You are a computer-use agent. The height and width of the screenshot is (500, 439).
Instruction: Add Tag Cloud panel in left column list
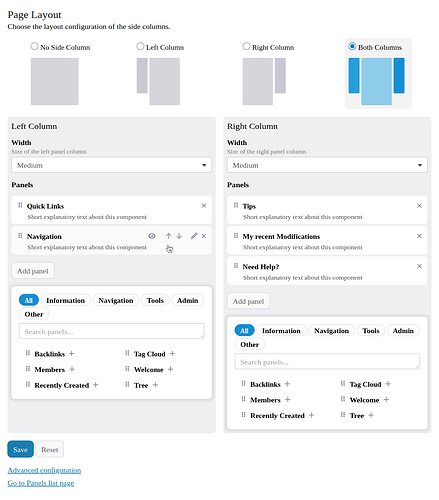(172, 354)
